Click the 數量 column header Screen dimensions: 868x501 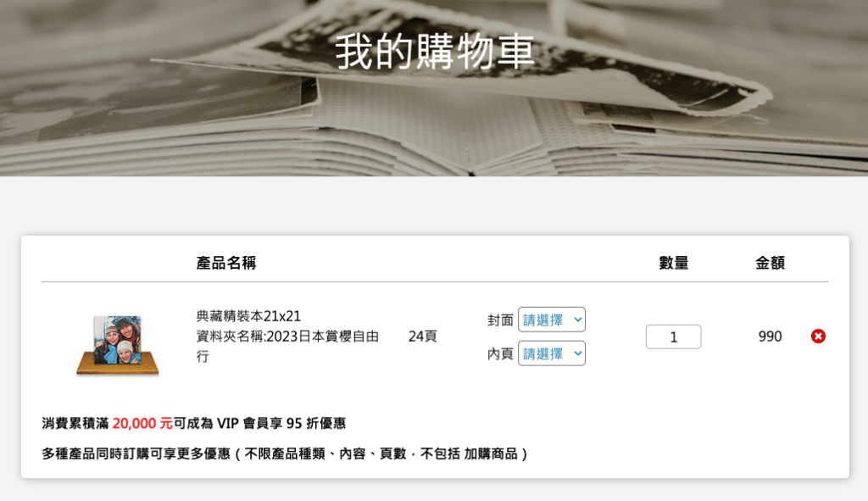pyautogui.click(x=673, y=263)
